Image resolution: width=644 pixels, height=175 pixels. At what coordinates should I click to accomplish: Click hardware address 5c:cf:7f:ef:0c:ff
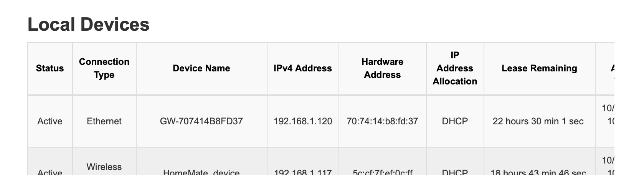tap(382, 172)
